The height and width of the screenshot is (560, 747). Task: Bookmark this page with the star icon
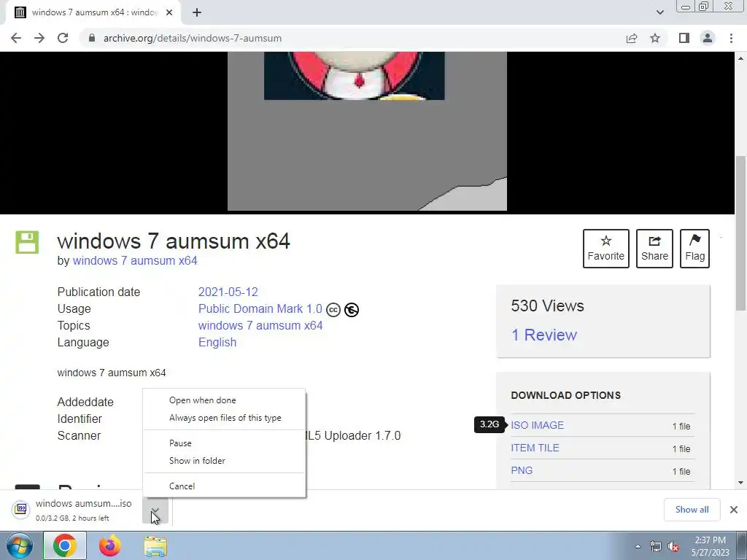click(x=655, y=38)
